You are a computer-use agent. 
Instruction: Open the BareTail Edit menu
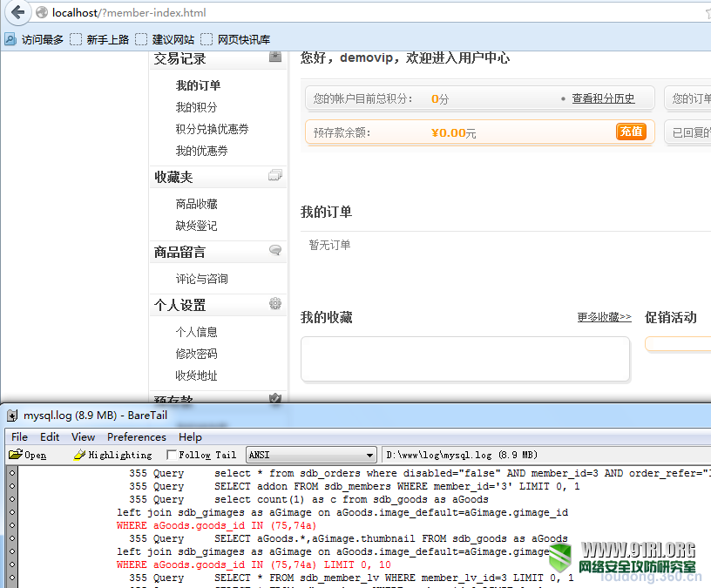click(50, 437)
